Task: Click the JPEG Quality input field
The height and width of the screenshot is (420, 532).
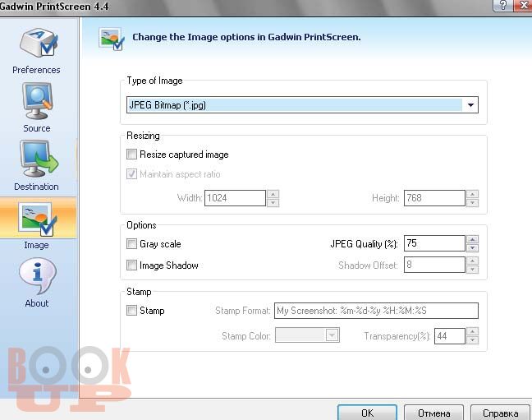Action: click(434, 243)
